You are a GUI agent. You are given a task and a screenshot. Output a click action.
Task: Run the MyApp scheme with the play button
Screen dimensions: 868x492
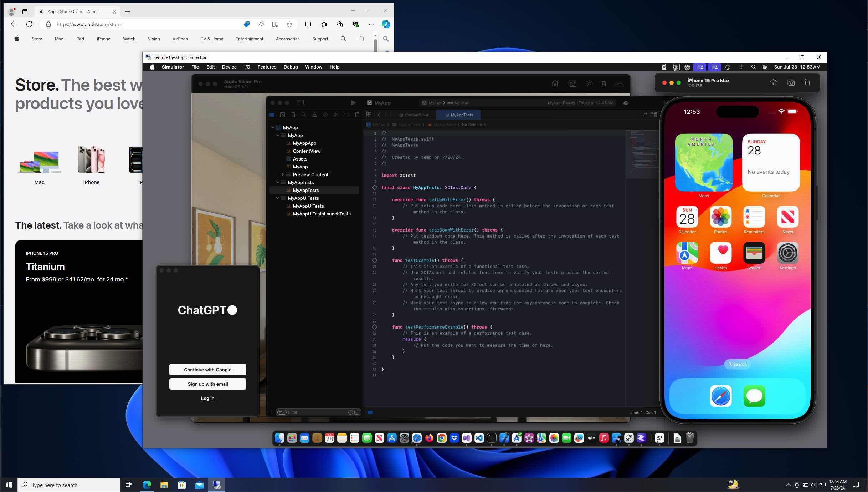point(353,103)
